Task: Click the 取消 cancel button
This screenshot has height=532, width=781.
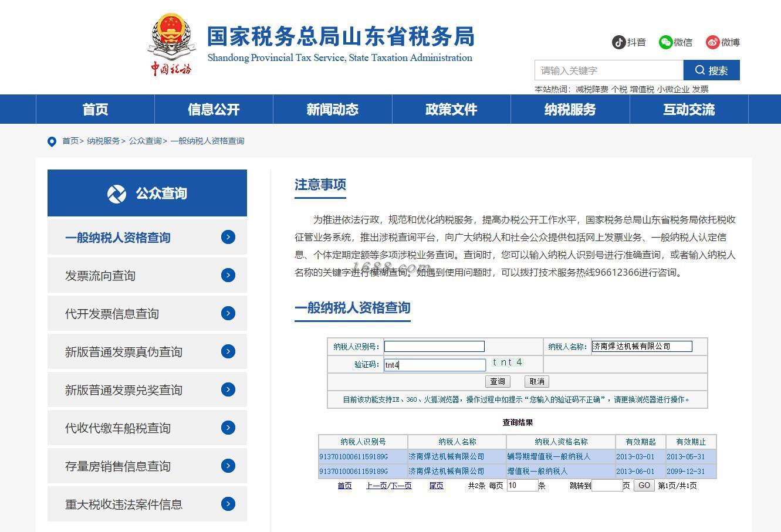Action: pos(537,382)
